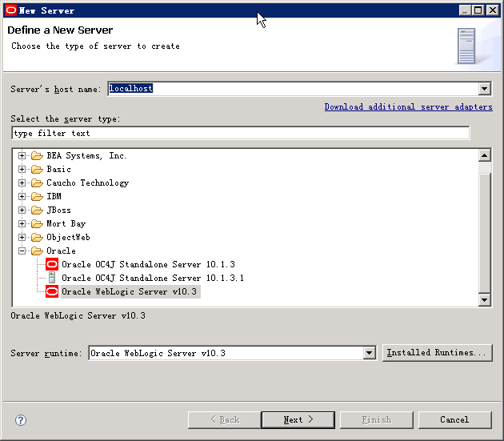Select Oracle OC4J Standalone Server 10.1.3.1

click(x=153, y=278)
